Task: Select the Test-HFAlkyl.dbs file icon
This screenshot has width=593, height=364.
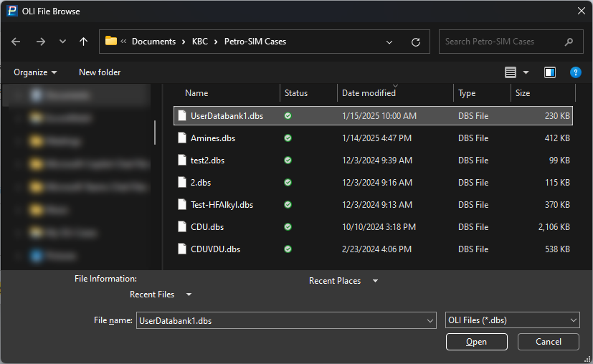Action: tap(182, 205)
